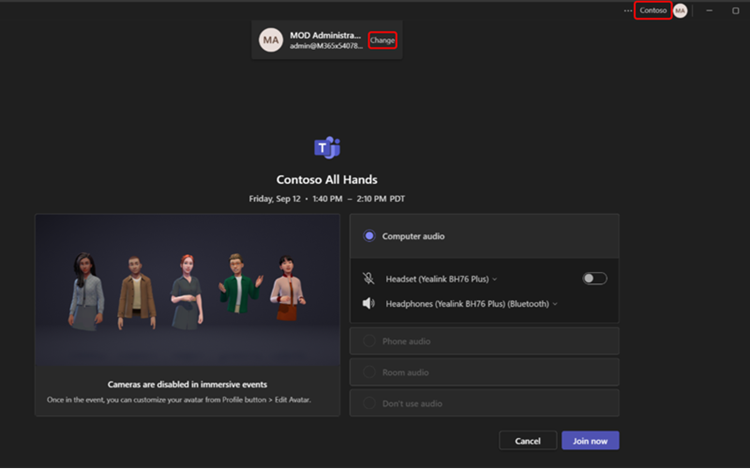
Task: Expand the Headset (Yealink BH76 Plus) microphone dropdown
Action: tap(440, 279)
